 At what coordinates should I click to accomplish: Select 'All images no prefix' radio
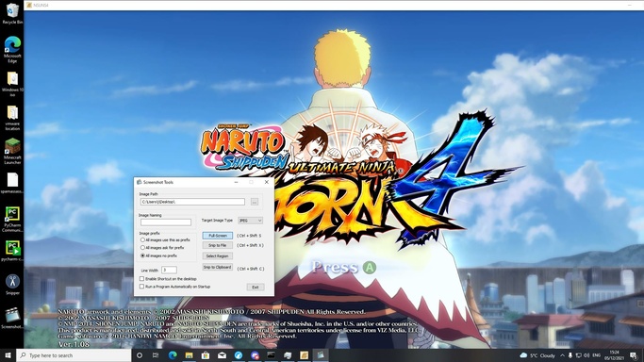pos(142,255)
